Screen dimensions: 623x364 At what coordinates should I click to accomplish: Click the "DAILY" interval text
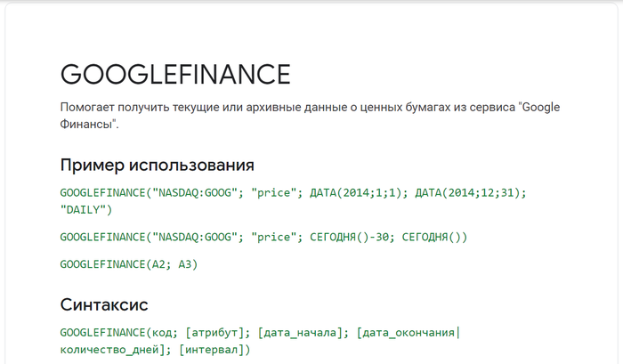pos(83,210)
